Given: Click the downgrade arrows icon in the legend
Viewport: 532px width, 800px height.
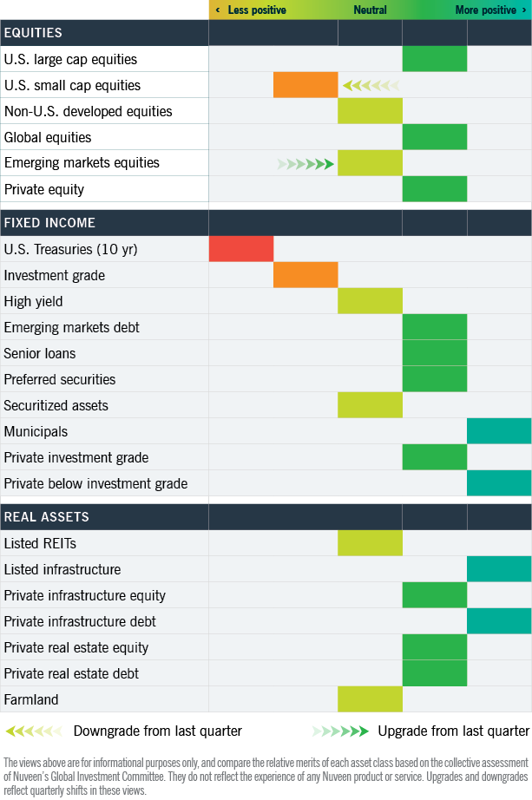Looking at the screenshot, I should tap(34, 731).
